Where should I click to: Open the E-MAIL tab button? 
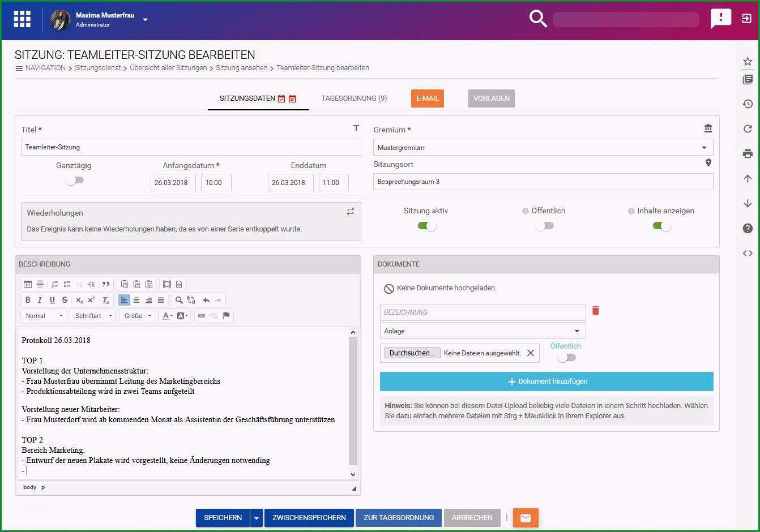coord(428,98)
